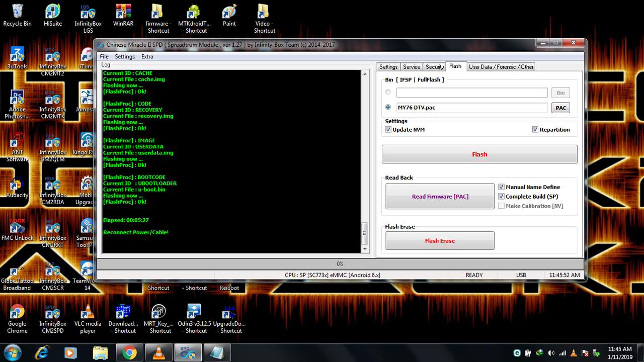
Task: Open the InfinityBox CM2SCR desktop icon
Action: click(52, 277)
